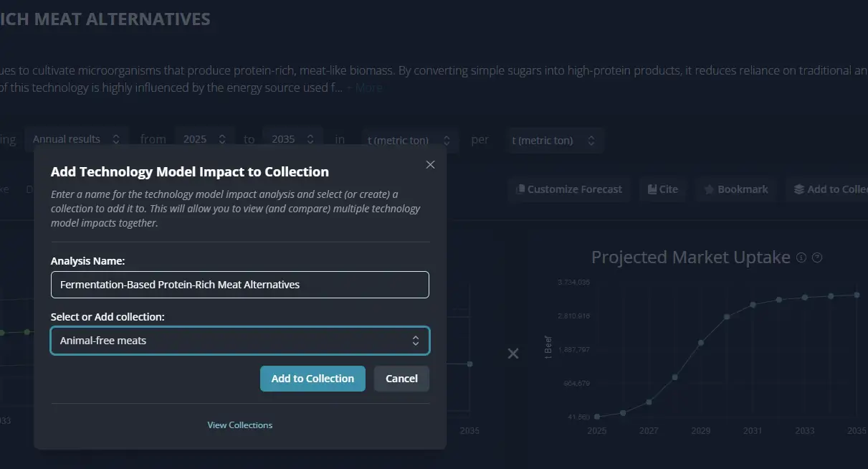868x469 pixels.
Task: Click the Analysis Name text field
Action: click(239, 285)
